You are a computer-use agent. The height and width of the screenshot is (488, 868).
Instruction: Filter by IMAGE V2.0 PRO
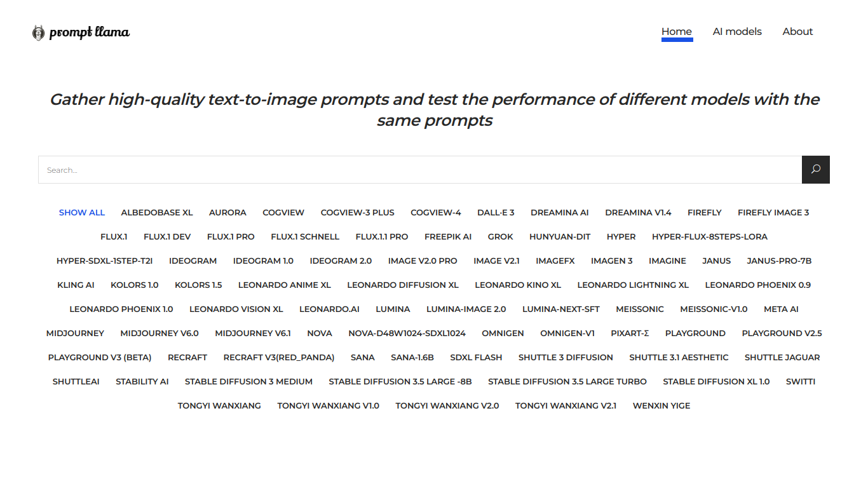tap(423, 261)
